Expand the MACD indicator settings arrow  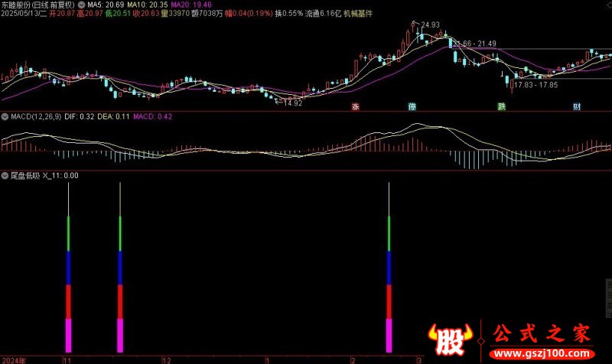coord(5,117)
